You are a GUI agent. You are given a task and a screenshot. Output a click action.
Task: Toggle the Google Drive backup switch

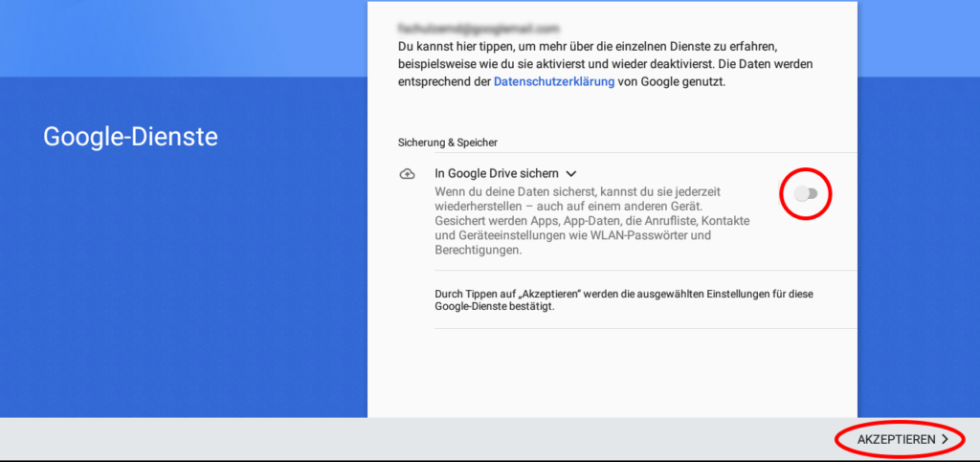point(806,193)
